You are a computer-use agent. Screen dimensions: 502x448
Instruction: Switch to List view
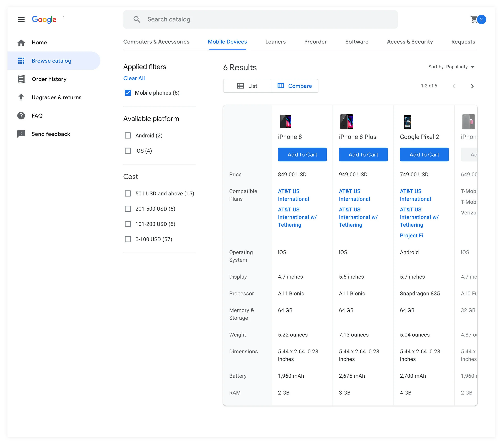pyautogui.click(x=247, y=86)
